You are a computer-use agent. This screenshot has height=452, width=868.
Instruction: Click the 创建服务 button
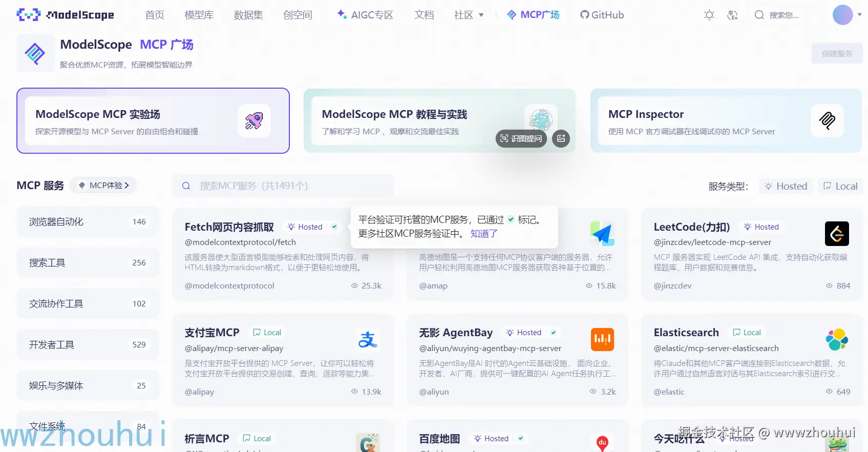837,53
